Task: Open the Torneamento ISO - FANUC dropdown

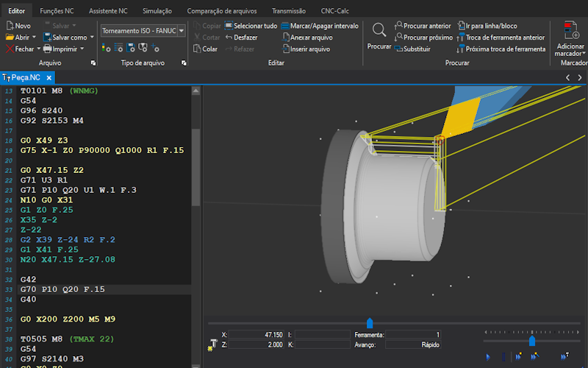Action: 181,31
